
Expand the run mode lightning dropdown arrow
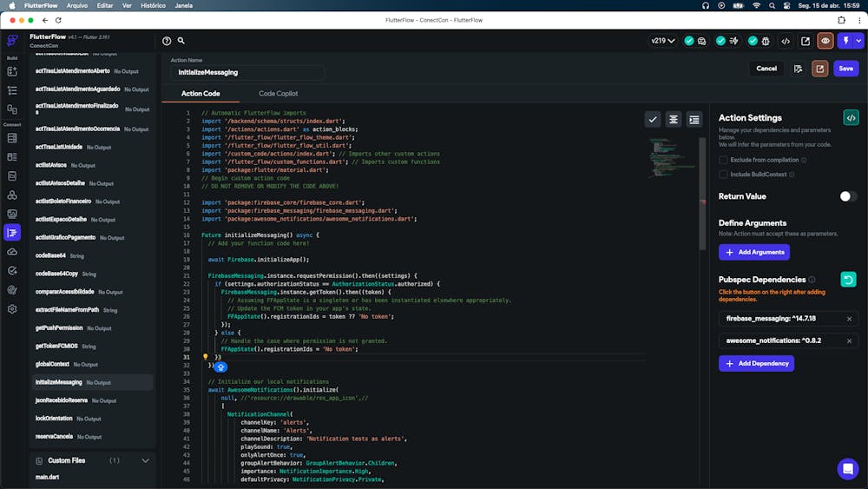858,41
